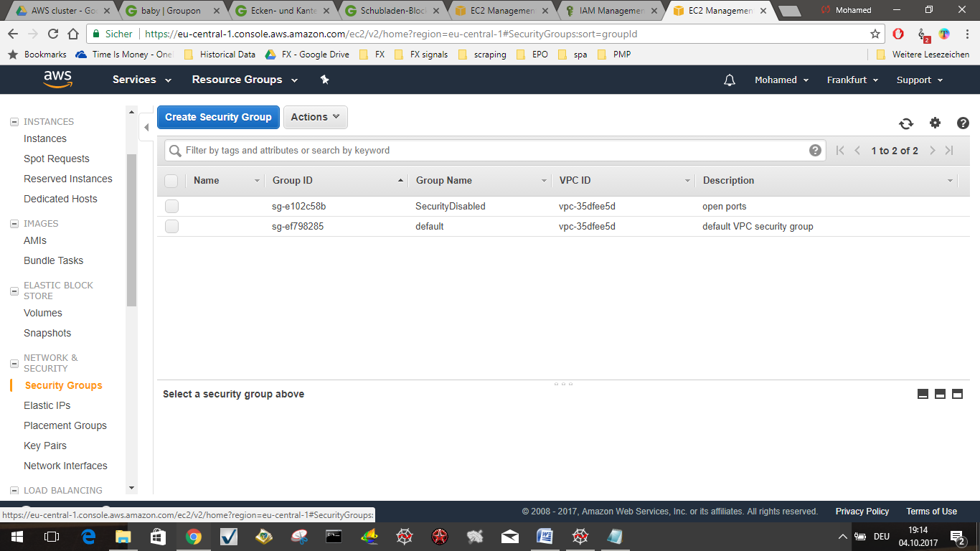This screenshot has height=551, width=980.
Task: Minimize the details pane layout icon
Action: pos(923,394)
